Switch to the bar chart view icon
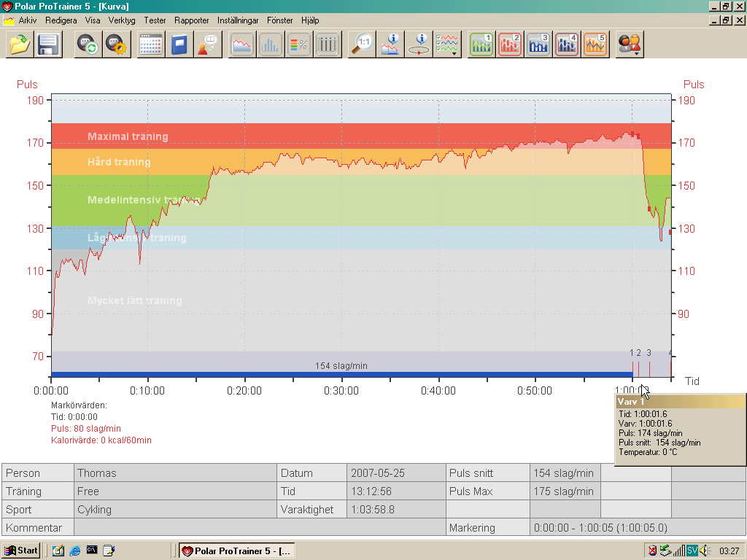The height and width of the screenshot is (560, 747). pos(271,44)
